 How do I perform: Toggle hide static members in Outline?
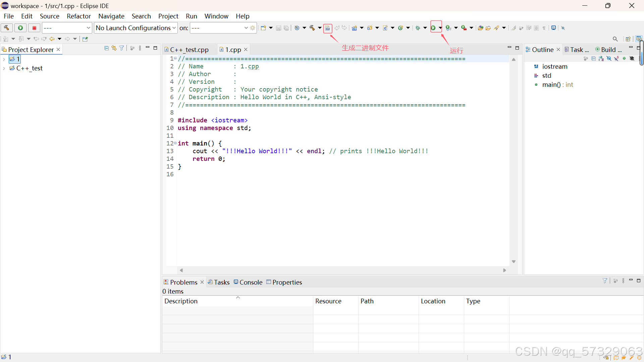[616, 59]
